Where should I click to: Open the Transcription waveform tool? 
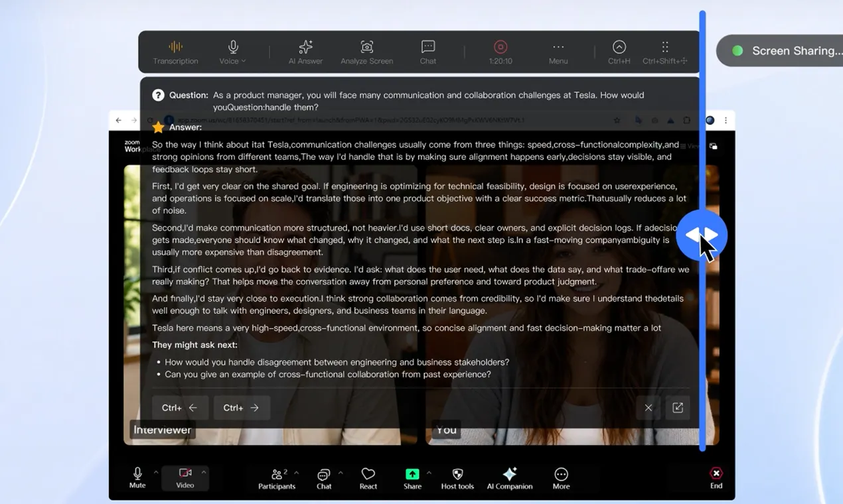point(175,52)
